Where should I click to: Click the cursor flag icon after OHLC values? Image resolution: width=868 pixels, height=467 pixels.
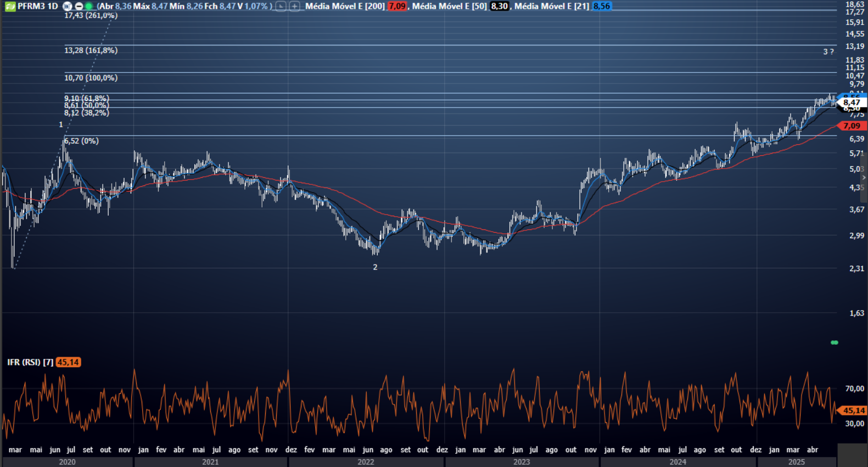point(281,6)
